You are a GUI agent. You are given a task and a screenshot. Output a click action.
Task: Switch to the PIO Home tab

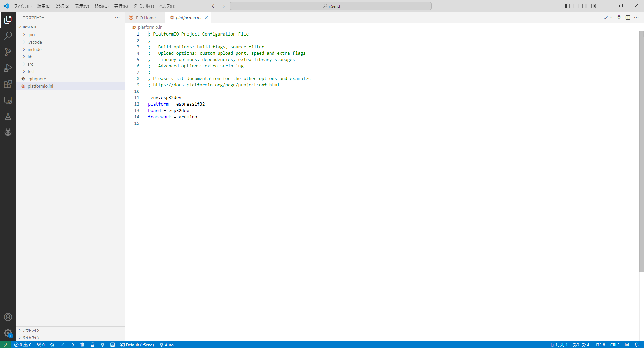point(145,18)
